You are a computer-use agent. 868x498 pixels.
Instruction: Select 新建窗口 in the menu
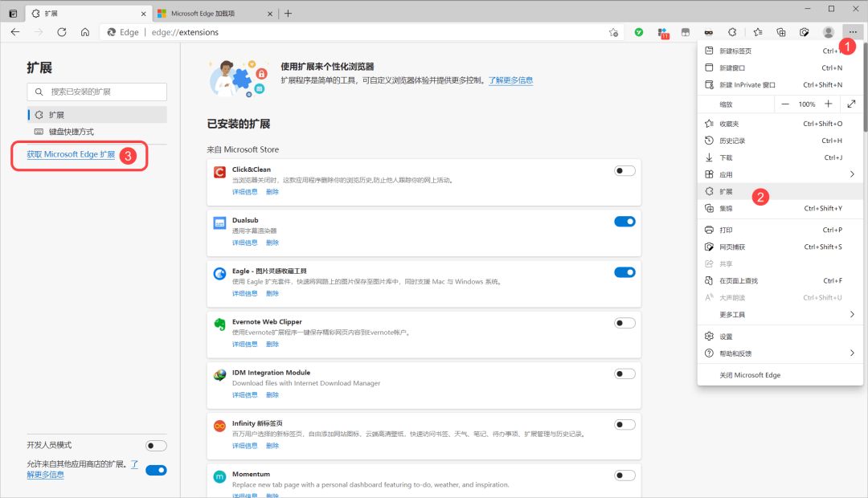(x=780, y=67)
